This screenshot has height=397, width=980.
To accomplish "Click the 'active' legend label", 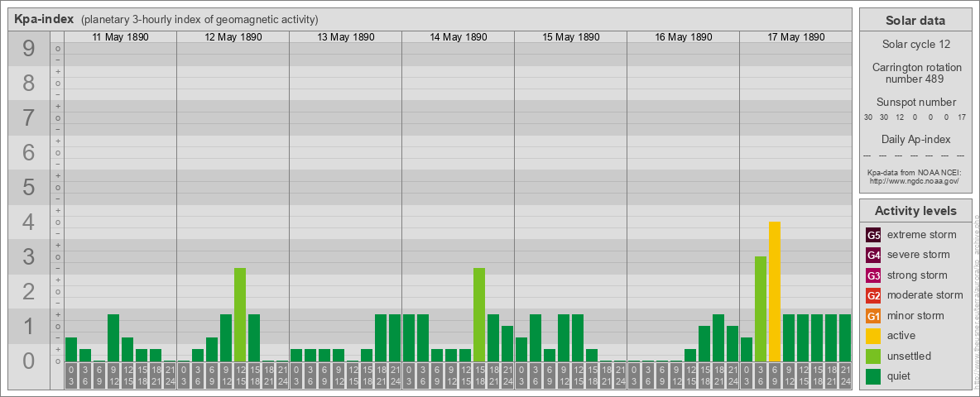I will pos(901,335).
